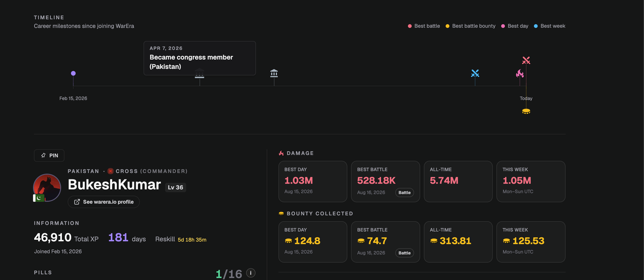The image size is (644, 280).
Task: Select the This Week bounty card
Action: point(531,242)
